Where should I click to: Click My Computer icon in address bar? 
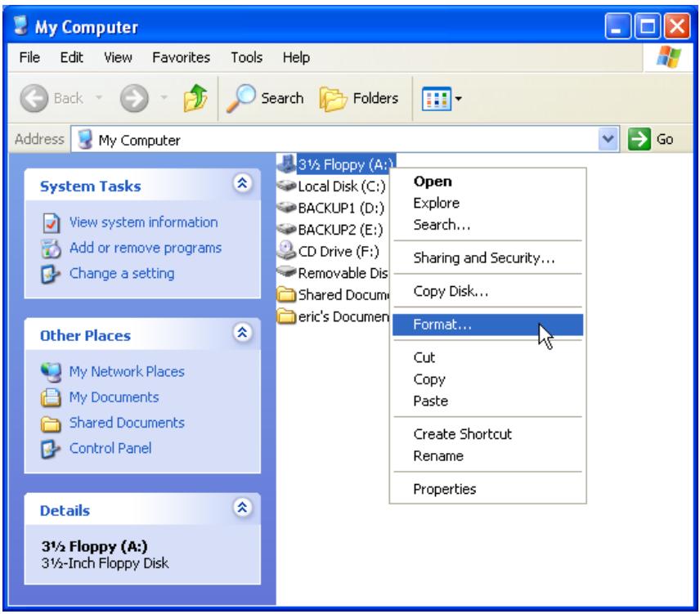[x=85, y=140]
